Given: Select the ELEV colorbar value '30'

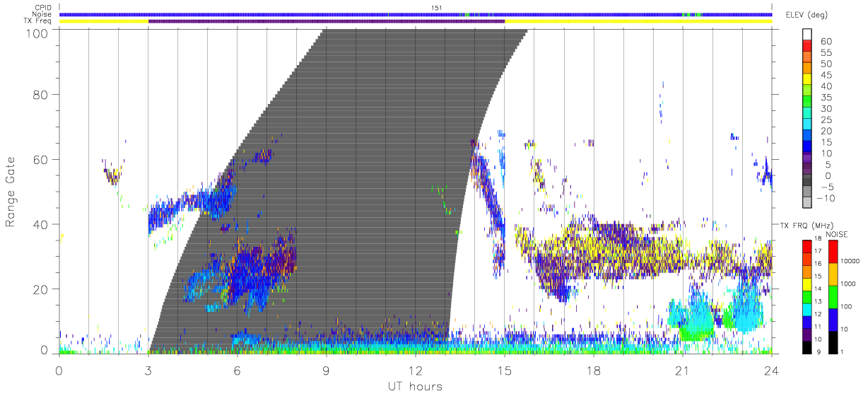Looking at the screenshot, I should click(826, 108).
